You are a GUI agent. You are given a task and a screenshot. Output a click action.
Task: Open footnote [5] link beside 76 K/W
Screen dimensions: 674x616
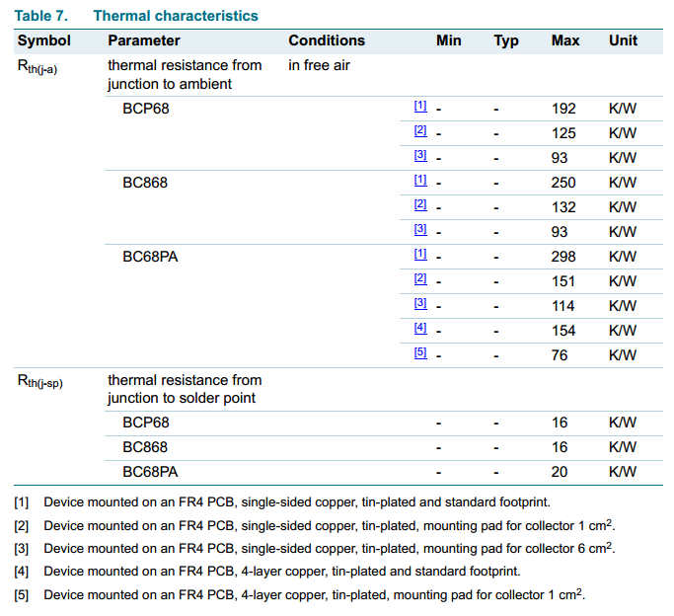420,352
